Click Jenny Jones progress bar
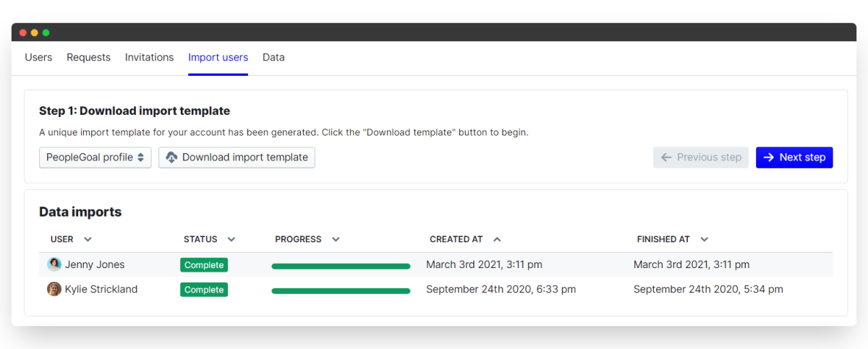The width and height of the screenshot is (868, 349). (341, 266)
